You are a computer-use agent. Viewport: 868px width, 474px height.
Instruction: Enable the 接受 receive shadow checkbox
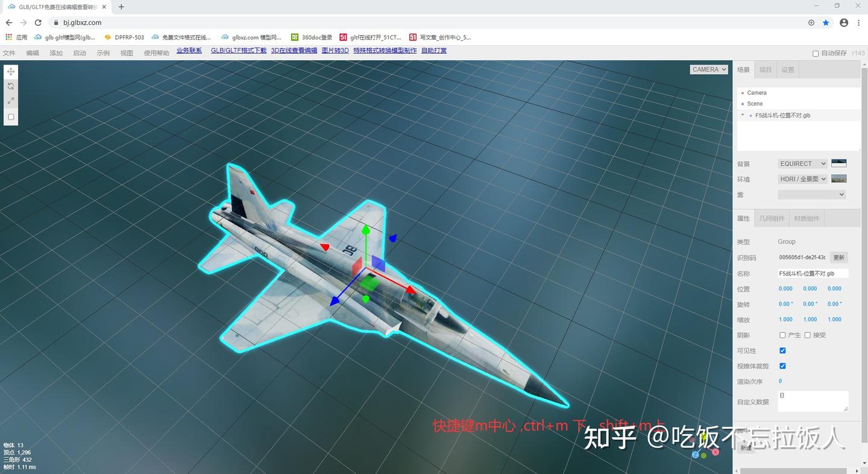tap(807, 335)
